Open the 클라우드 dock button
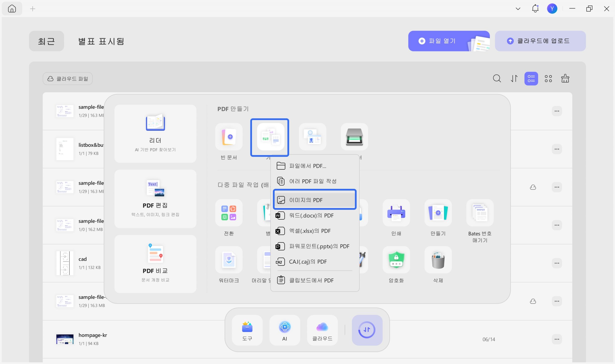The image size is (615, 364). pyautogui.click(x=322, y=330)
